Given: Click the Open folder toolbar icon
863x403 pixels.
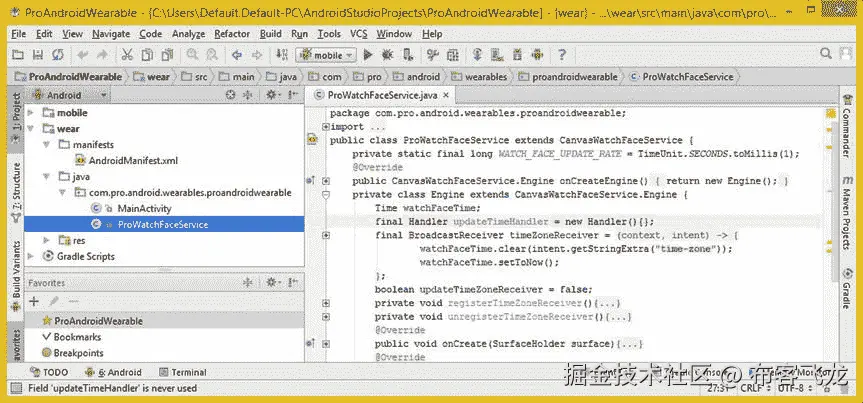Looking at the screenshot, I should click(x=18, y=55).
